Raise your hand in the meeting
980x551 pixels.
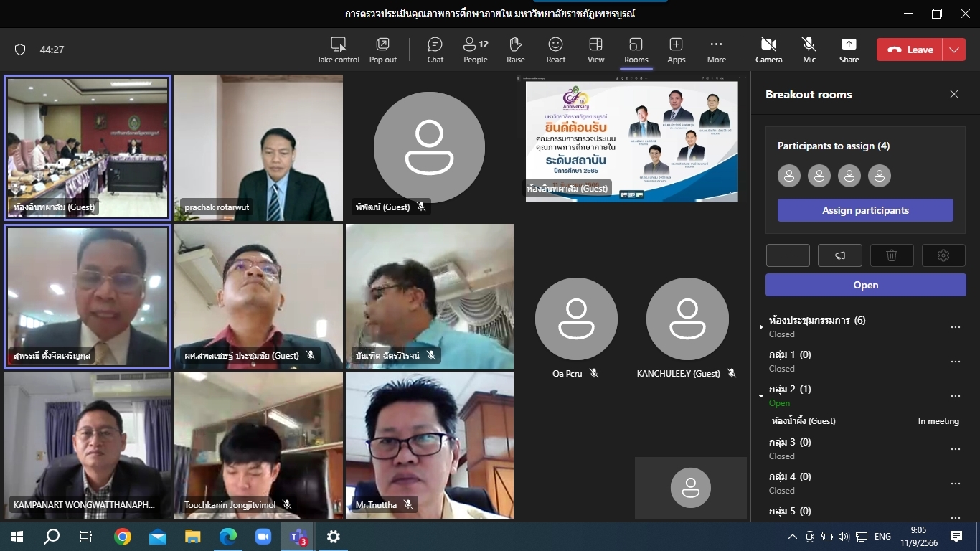coord(515,50)
